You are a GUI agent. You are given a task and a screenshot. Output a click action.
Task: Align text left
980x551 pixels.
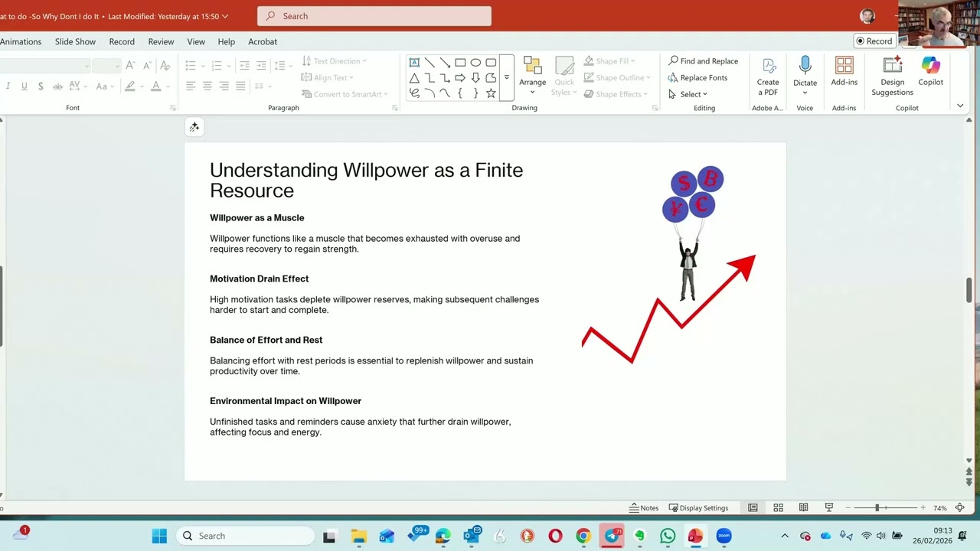191,86
